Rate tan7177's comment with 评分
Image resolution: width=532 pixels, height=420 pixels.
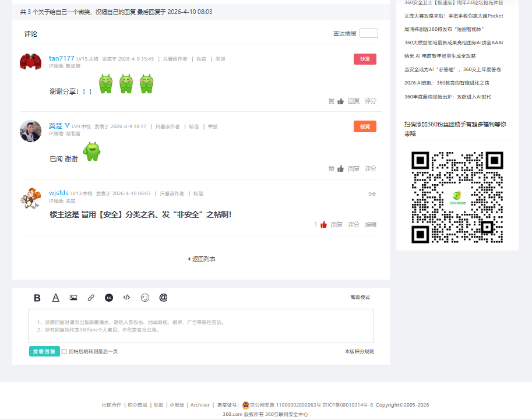coord(371,101)
